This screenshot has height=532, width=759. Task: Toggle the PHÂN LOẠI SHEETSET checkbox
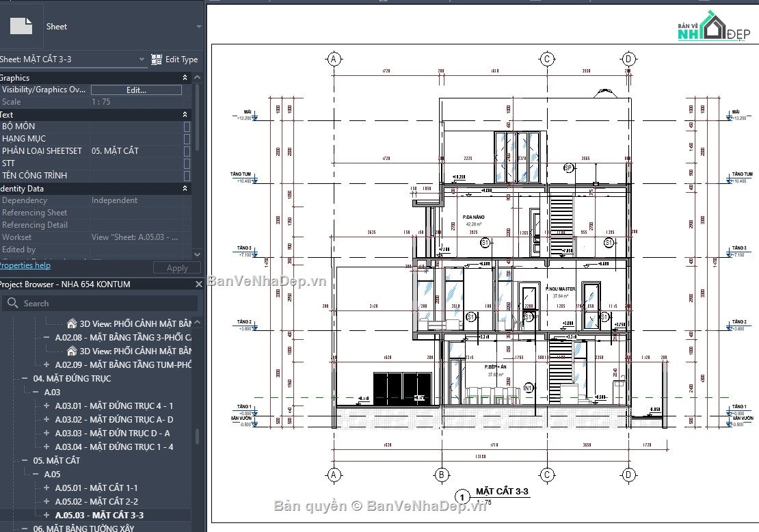187,151
